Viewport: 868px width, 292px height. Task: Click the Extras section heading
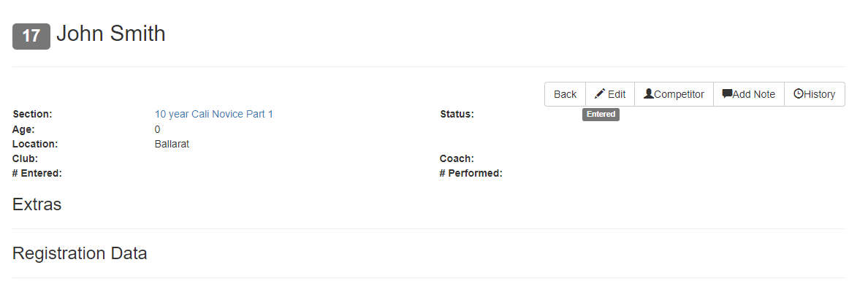coord(37,204)
